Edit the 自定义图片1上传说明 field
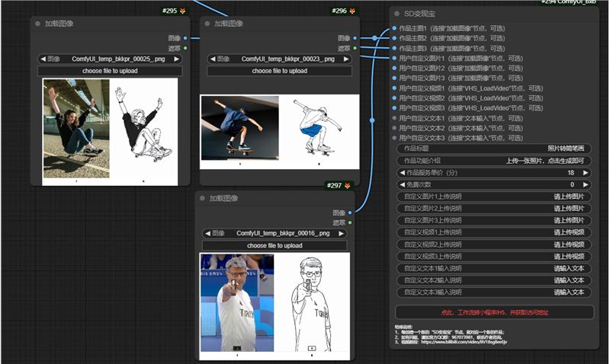 (x=494, y=196)
